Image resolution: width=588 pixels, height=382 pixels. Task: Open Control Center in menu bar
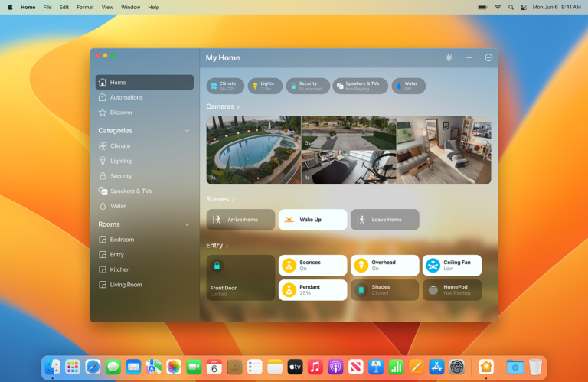click(524, 7)
